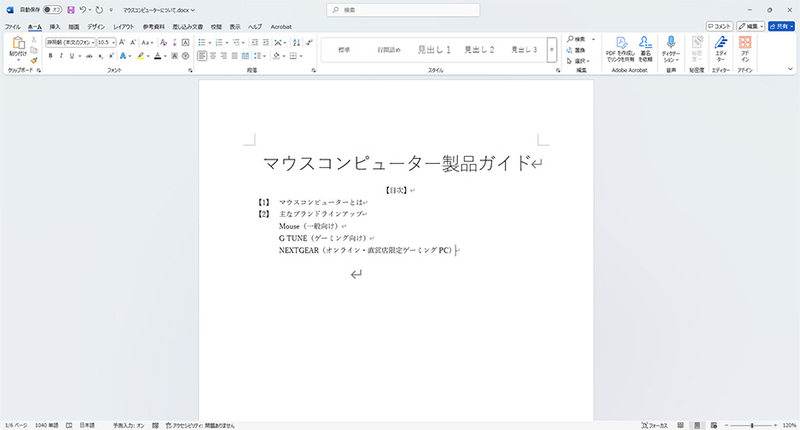Click the Save floppy disk icon
Viewport: 800px width, 430px height.
coord(71,10)
